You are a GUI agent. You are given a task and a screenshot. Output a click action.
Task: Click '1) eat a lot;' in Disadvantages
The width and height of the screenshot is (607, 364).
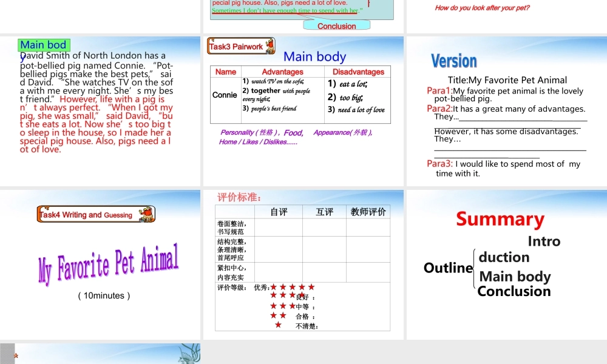pyautogui.click(x=348, y=84)
